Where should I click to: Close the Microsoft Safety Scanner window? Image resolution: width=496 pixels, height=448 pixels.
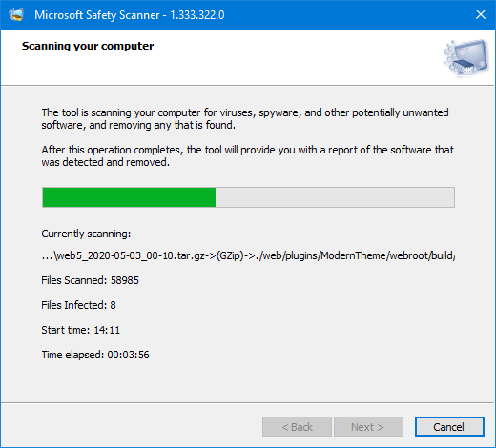(x=481, y=14)
